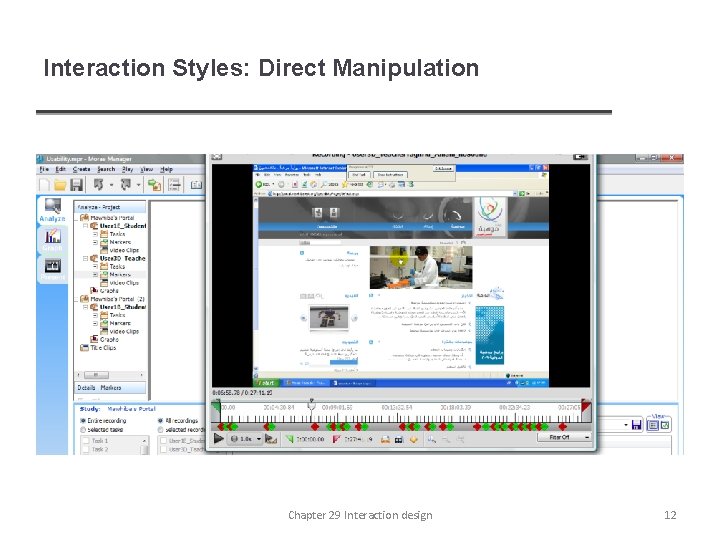Click the Save floppy disk toolbar icon
720x540 pixels.
[x=76, y=185]
